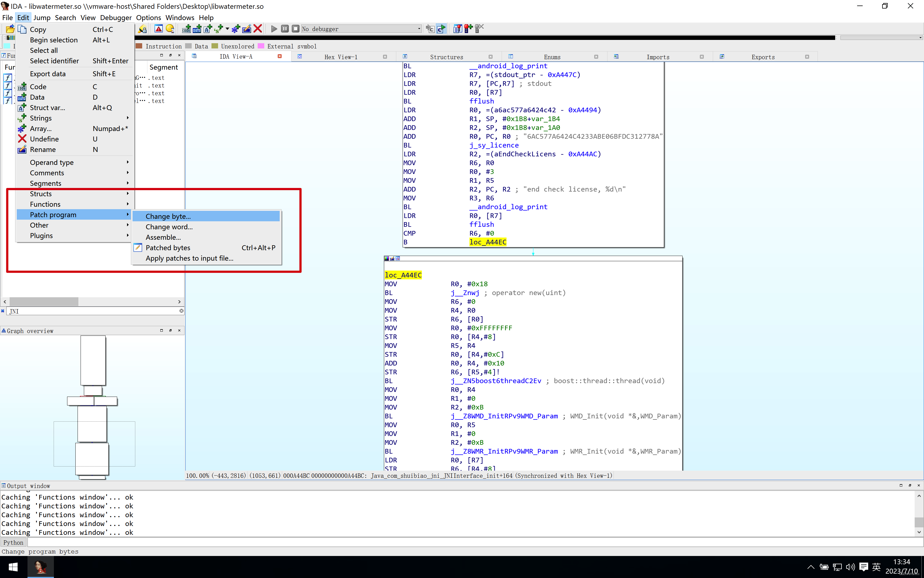The width and height of the screenshot is (924, 578).
Task: Start the debugger process with the play icon
Action: click(x=274, y=29)
